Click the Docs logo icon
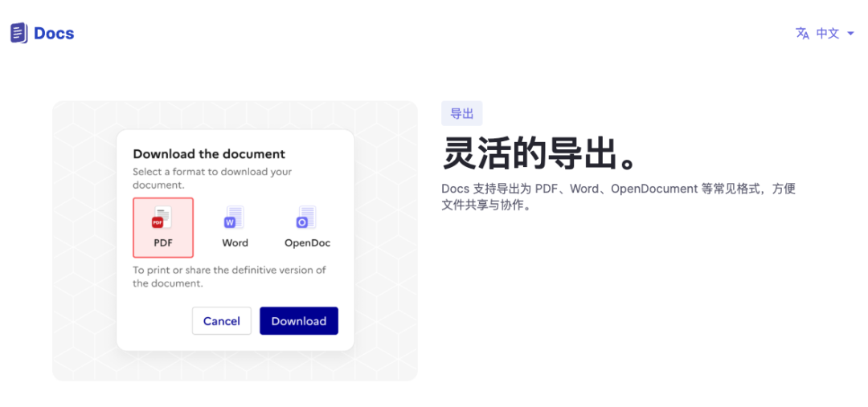The width and height of the screenshot is (868, 407). coord(19,33)
